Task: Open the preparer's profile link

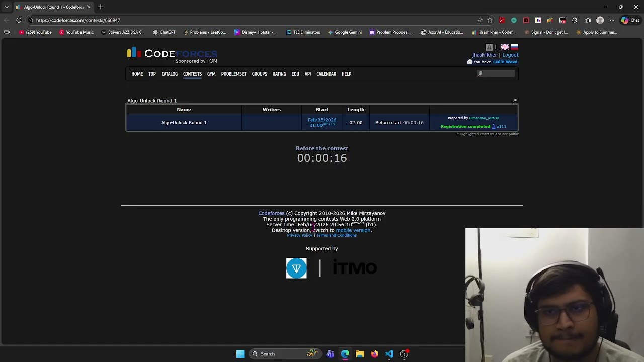Action: (x=484, y=118)
